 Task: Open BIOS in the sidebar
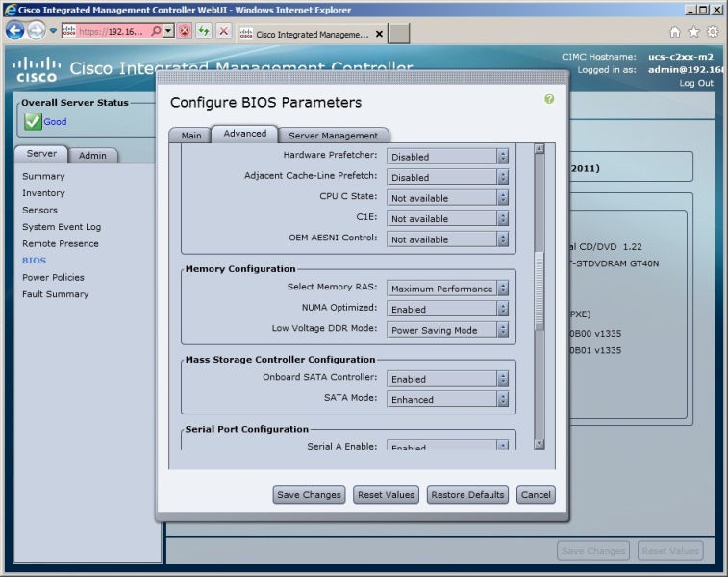click(34, 261)
